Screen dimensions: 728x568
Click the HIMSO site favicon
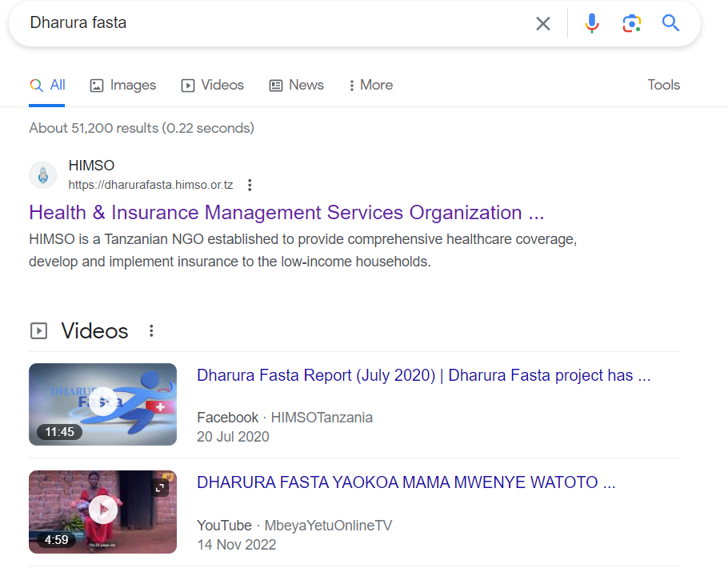tap(42, 175)
